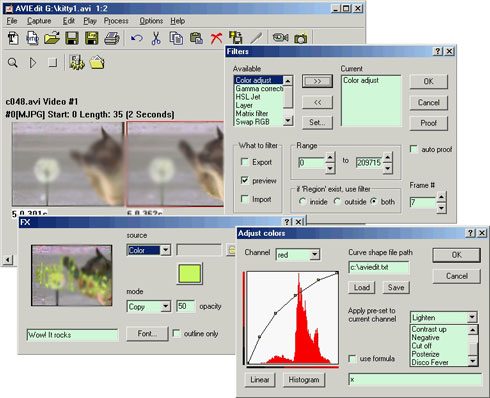Select the both region radio button

(374, 201)
